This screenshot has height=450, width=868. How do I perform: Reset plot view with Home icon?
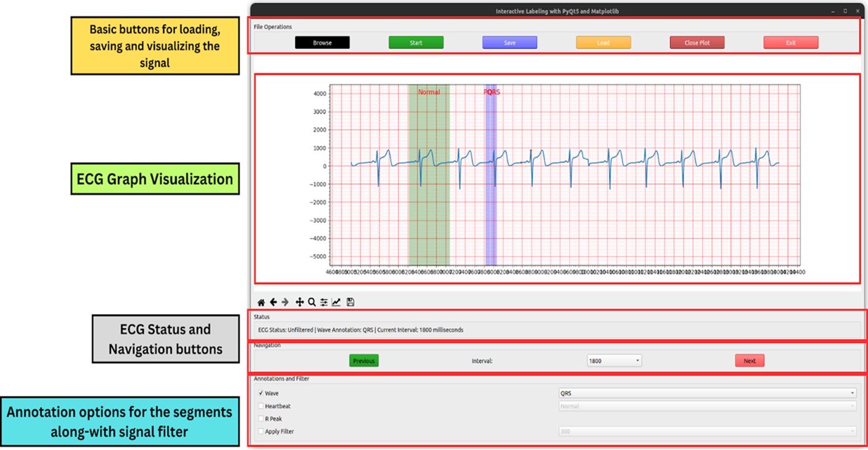point(261,303)
